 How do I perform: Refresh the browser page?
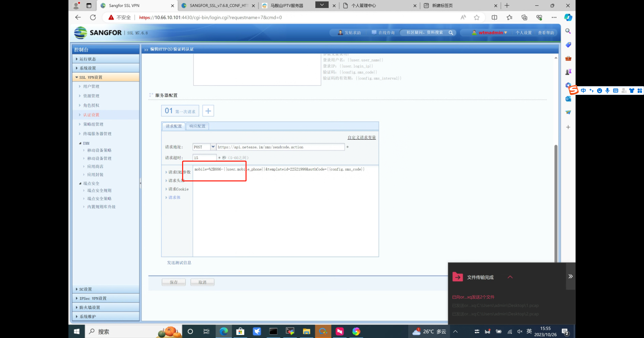tap(93, 17)
